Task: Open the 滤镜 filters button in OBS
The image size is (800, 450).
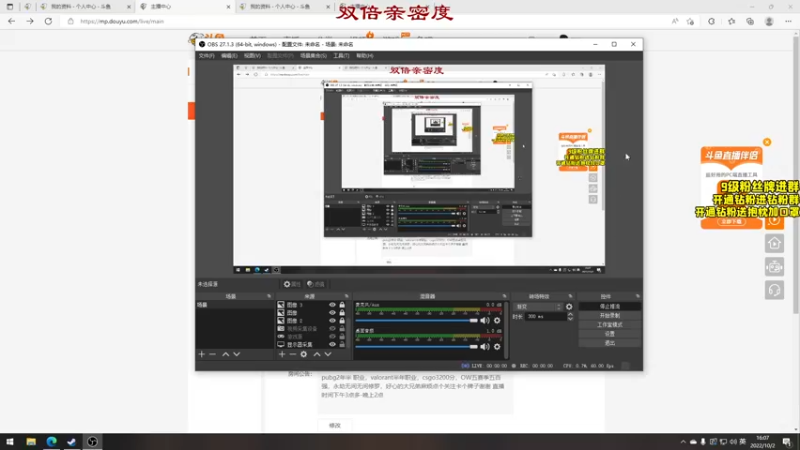Action: pyautogui.click(x=316, y=284)
